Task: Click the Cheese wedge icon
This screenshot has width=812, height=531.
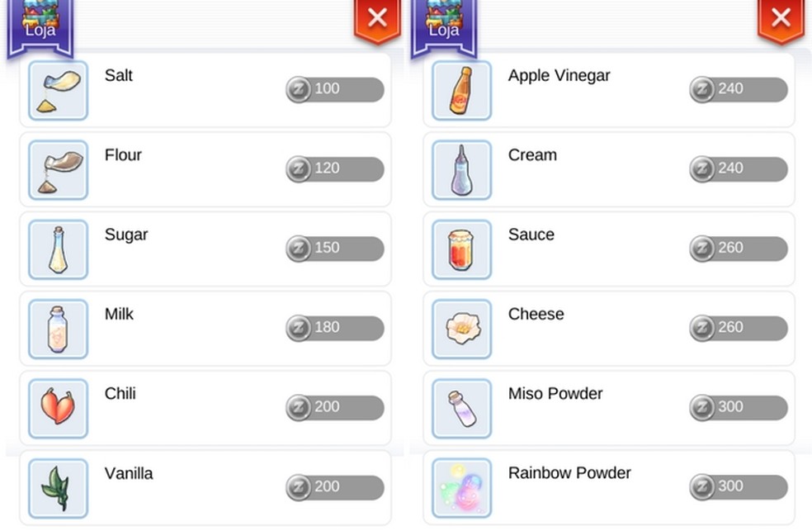Action: pos(460,328)
